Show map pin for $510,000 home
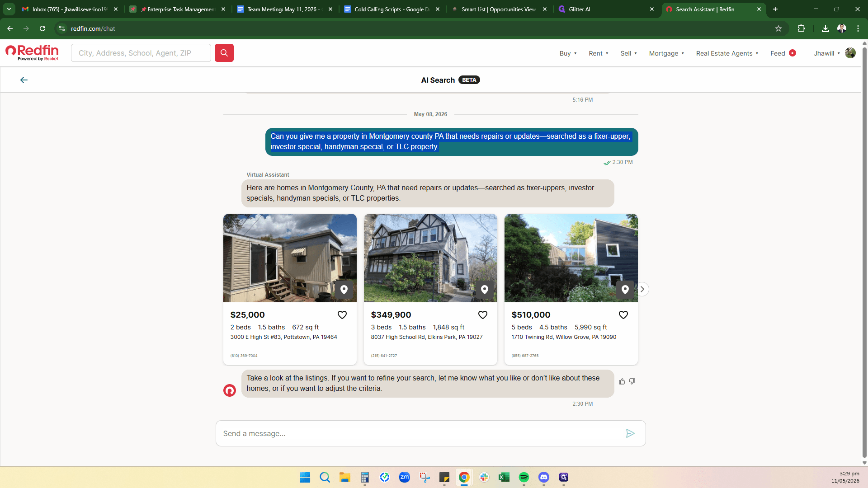This screenshot has height=488, width=868. 625,290
